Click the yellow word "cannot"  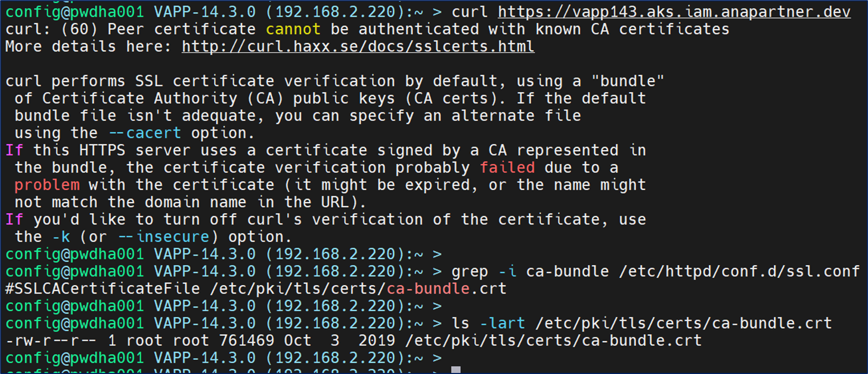[293, 29]
